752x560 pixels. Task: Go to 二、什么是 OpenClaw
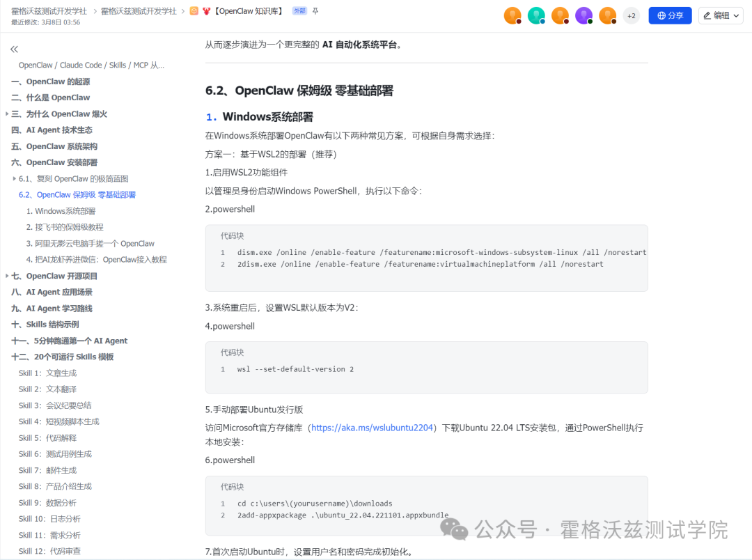(x=50, y=98)
